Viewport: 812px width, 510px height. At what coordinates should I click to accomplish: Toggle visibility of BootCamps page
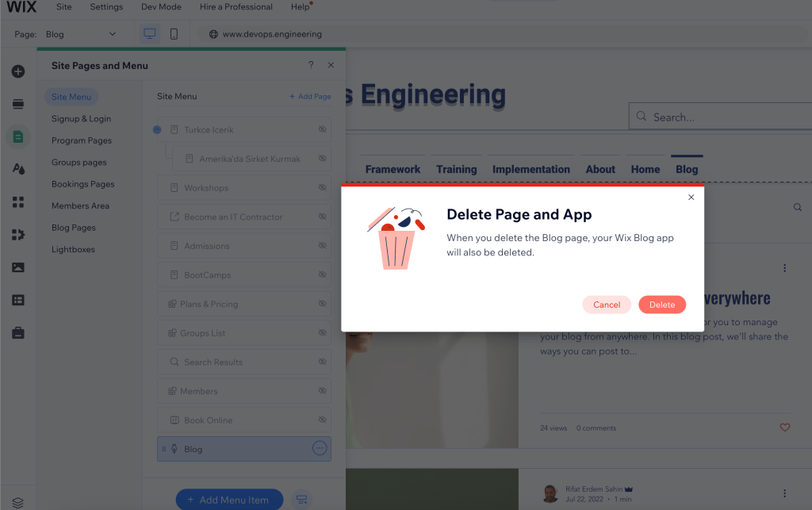[x=322, y=274]
